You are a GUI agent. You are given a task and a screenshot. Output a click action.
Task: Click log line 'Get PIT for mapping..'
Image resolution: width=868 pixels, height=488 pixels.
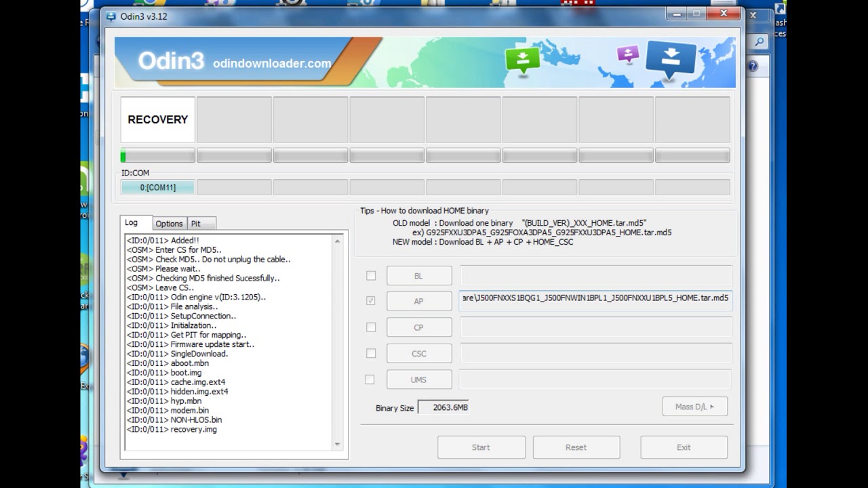(186, 334)
